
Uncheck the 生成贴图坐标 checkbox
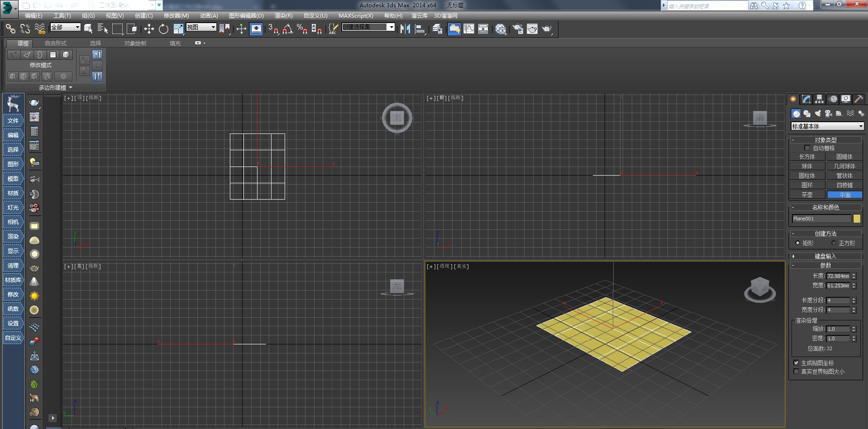tap(796, 362)
